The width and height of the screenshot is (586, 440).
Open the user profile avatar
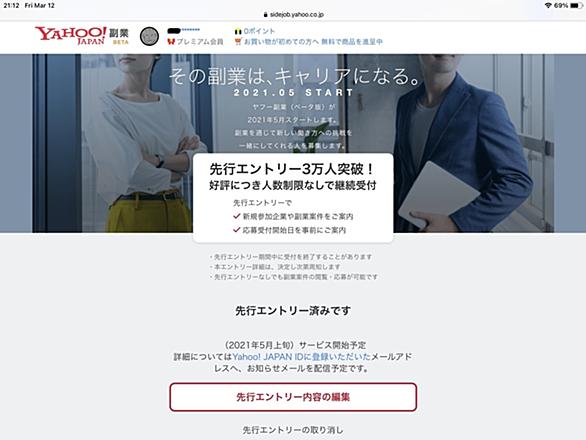click(x=149, y=36)
